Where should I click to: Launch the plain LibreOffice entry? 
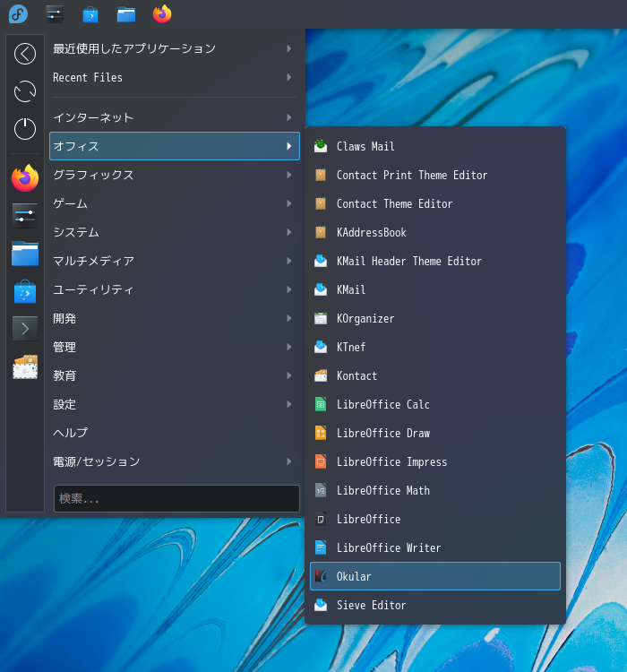pos(435,519)
